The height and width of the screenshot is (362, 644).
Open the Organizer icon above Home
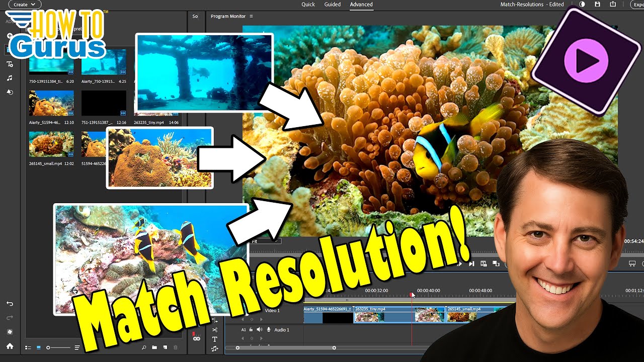click(x=10, y=332)
